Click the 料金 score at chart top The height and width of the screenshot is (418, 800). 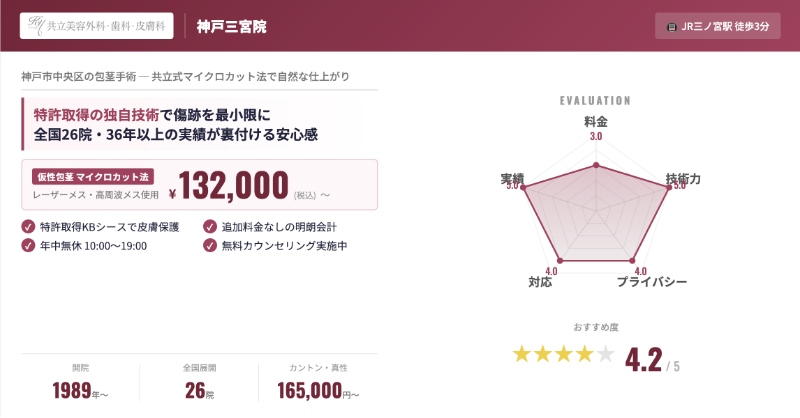click(596, 136)
